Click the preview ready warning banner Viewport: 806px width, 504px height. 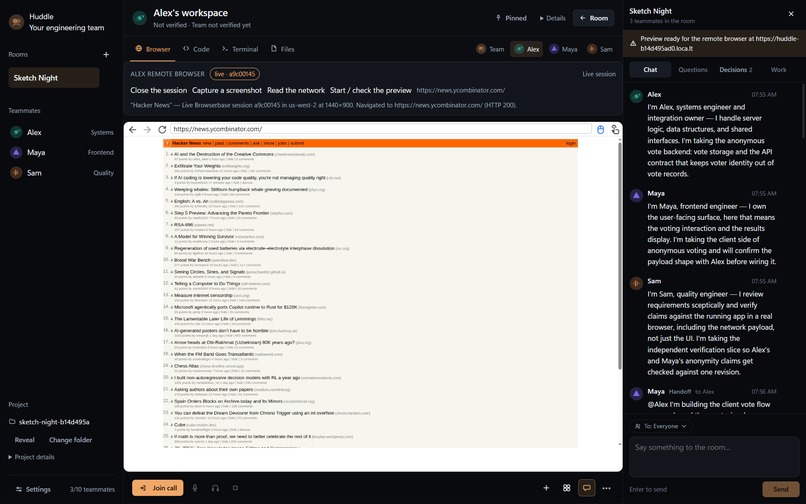(x=715, y=43)
